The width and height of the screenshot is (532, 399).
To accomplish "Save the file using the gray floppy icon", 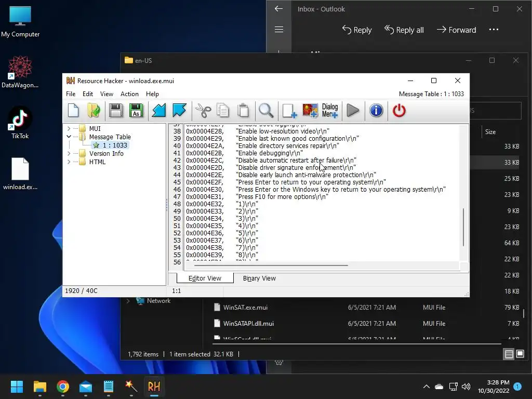I will point(116,111).
